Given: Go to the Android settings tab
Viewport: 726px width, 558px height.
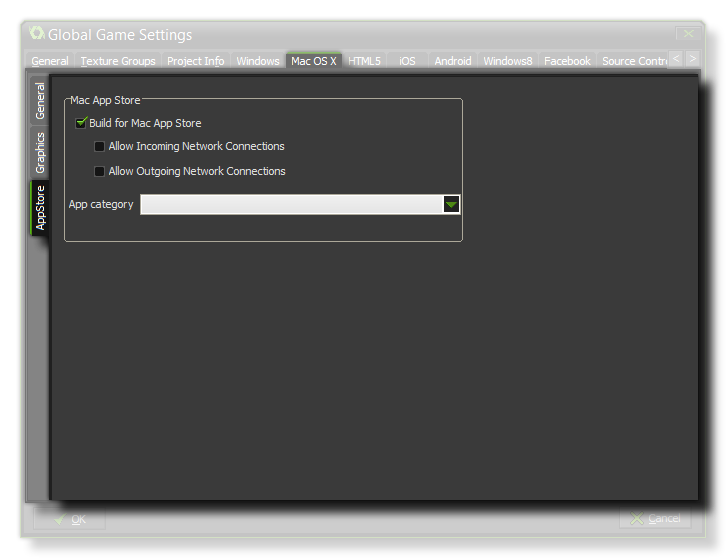Looking at the screenshot, I should pyautogui.click(x=453, y=61).
